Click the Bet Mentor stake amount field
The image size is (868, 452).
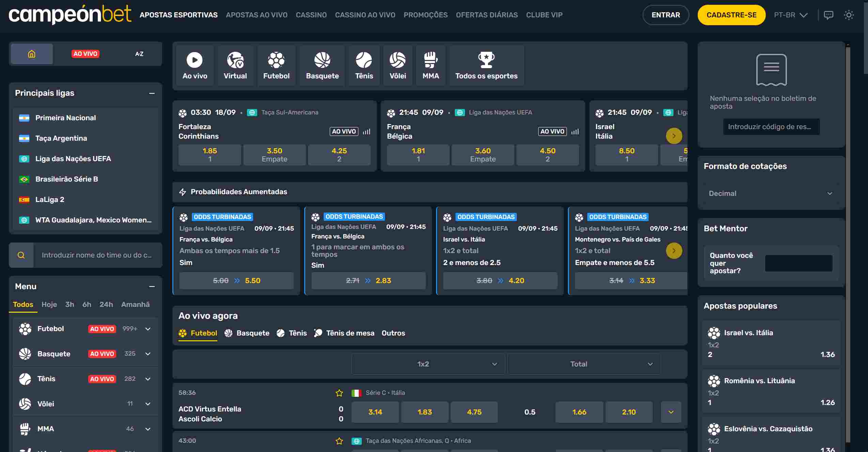799,263
